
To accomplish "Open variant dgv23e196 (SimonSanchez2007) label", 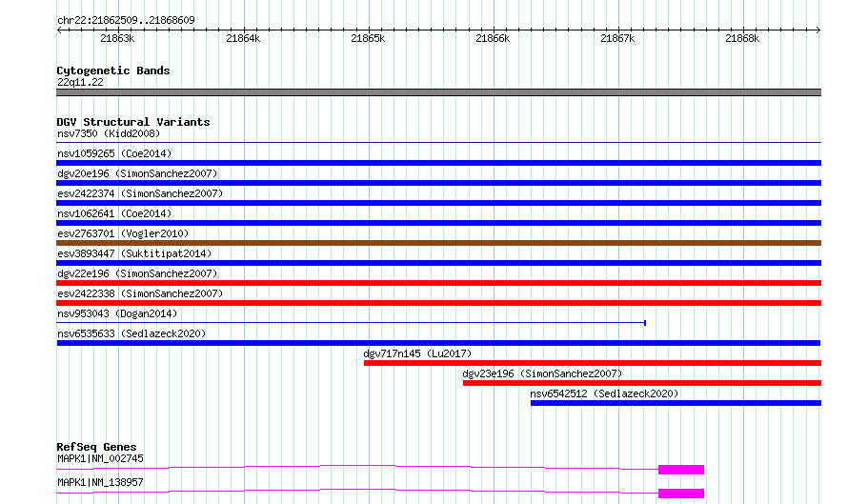I will coord(542,373).
